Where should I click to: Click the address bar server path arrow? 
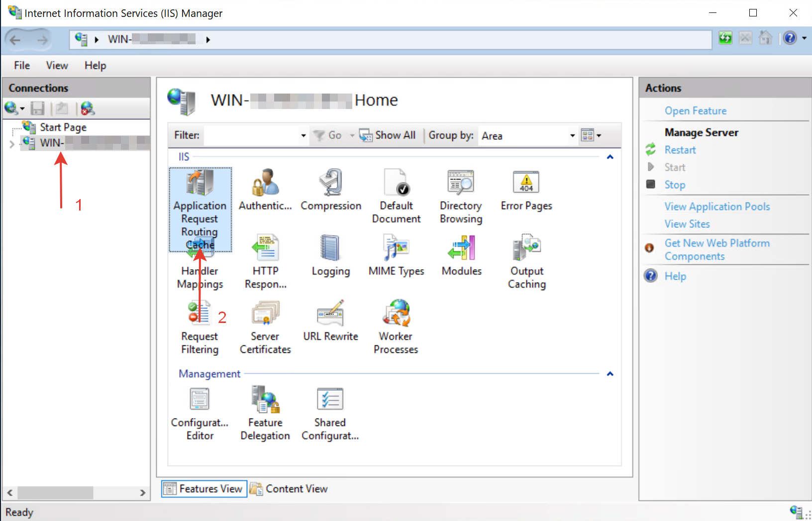tap(208, 39)
